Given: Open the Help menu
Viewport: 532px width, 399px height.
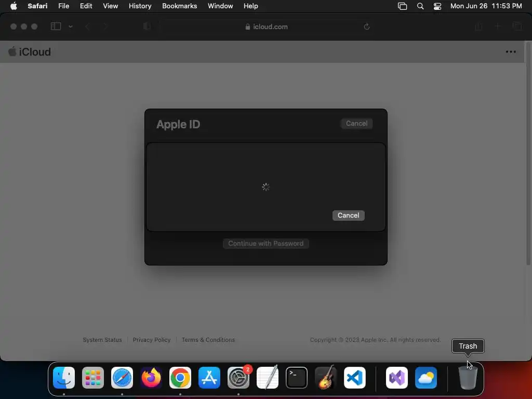Looking at the screenshot, I should 251,6.
